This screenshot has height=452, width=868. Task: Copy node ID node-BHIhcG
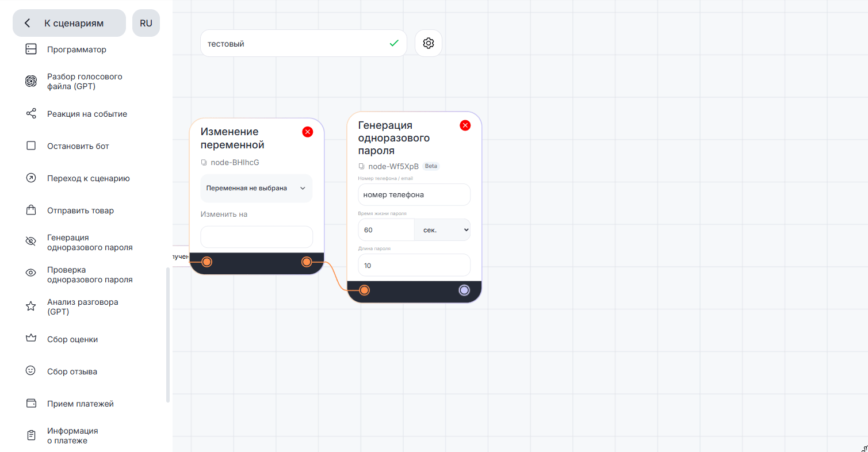coord(204,163)
